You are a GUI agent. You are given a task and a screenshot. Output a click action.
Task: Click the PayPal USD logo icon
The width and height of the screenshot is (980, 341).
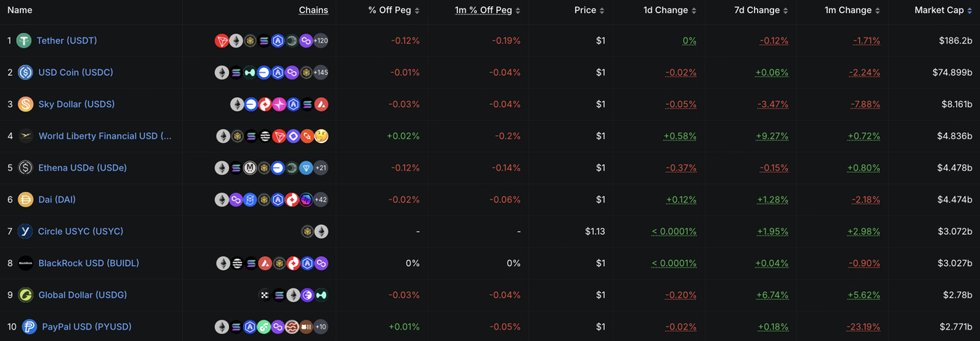[x=29, y=326]
